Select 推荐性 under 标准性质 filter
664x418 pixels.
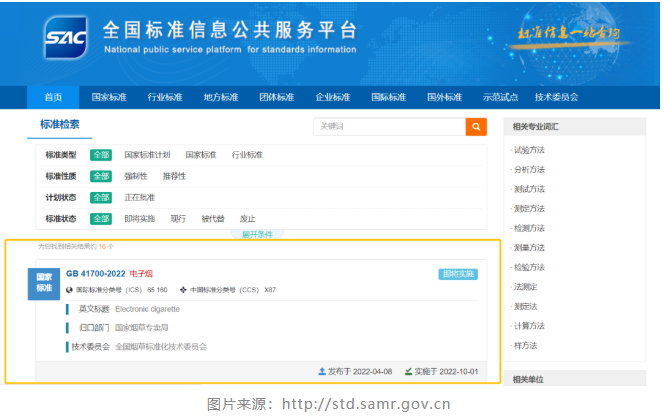(174, 176)
